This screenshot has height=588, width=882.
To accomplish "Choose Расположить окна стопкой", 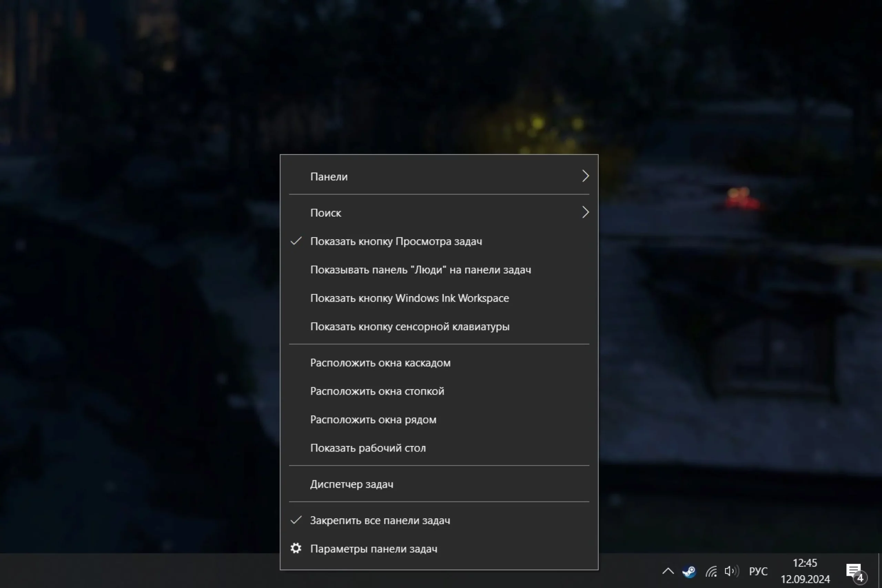I will click(x=377, y=391).
